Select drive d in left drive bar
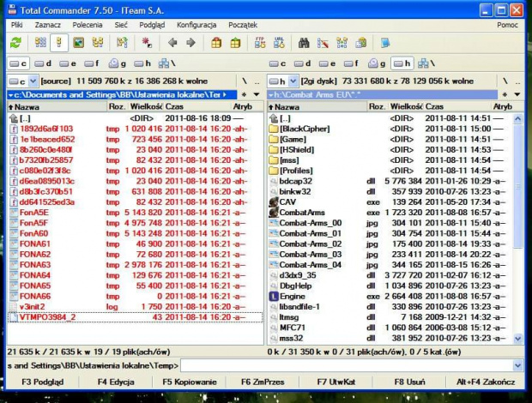 [x=43, y=63]
